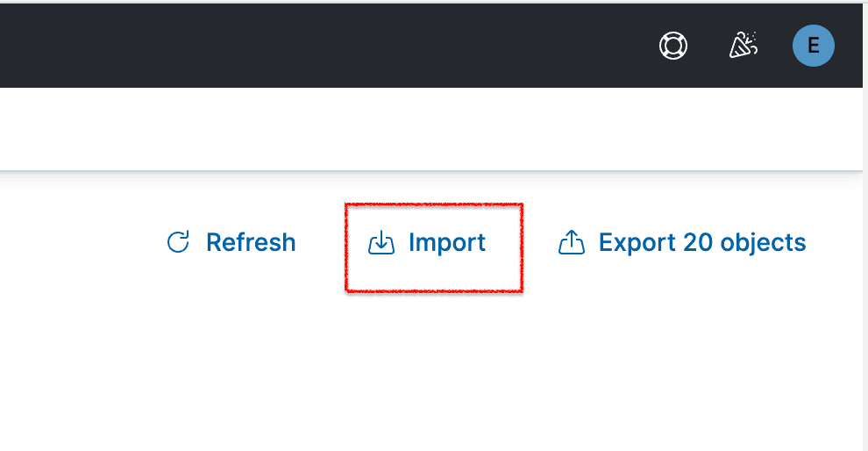Expand the help and support popover

673,46
